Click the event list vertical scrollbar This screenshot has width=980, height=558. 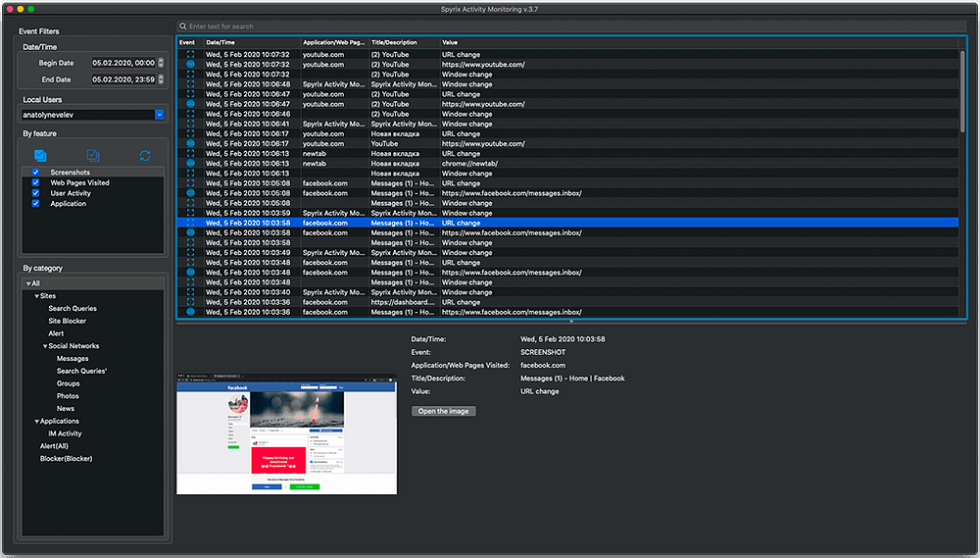(x=962, y=90)
